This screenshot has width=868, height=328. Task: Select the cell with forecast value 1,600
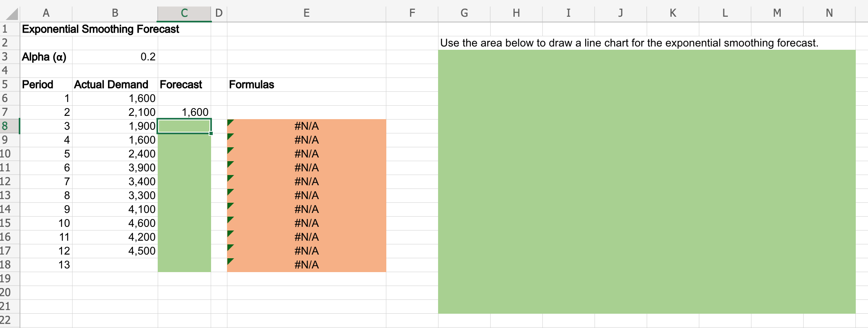click(184, 112)
